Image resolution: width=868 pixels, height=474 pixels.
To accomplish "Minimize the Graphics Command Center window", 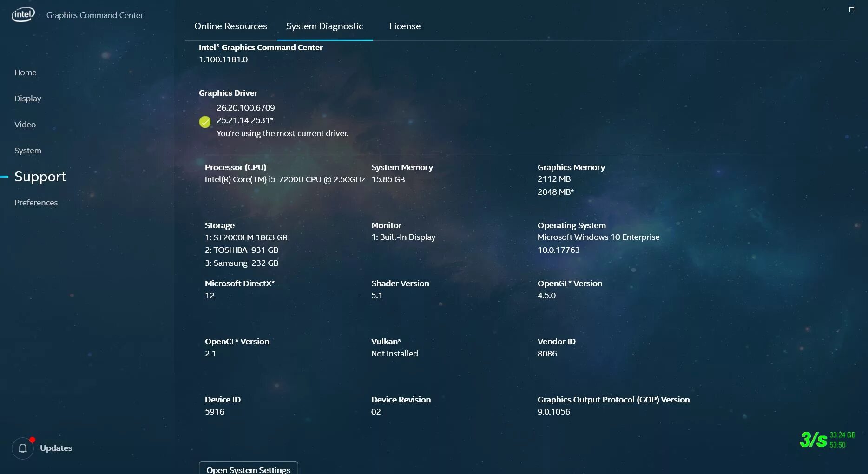I will pyautogui.click(x=826, y=9).
